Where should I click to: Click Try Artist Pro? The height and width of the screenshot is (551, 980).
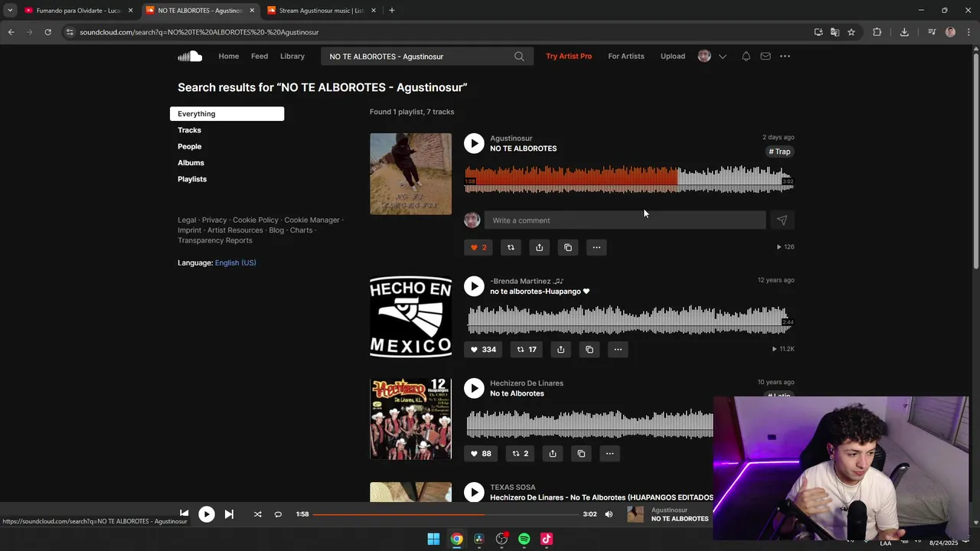(569, 56)
